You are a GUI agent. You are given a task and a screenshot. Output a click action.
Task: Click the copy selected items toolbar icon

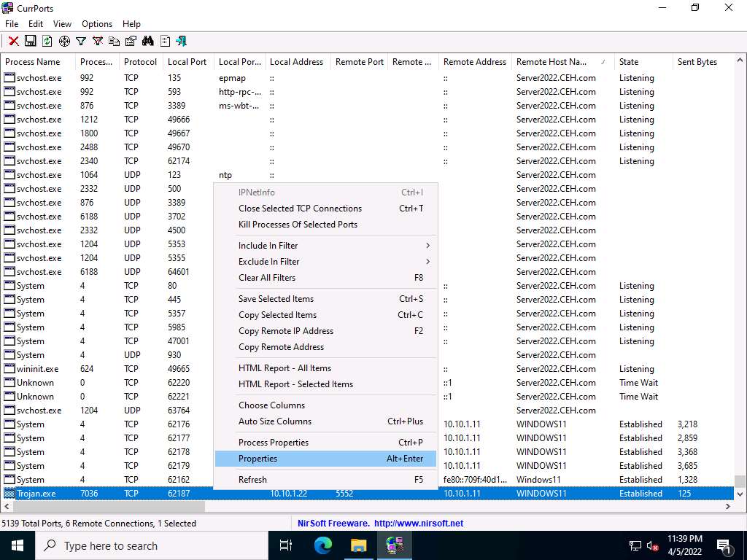(115, 42)
